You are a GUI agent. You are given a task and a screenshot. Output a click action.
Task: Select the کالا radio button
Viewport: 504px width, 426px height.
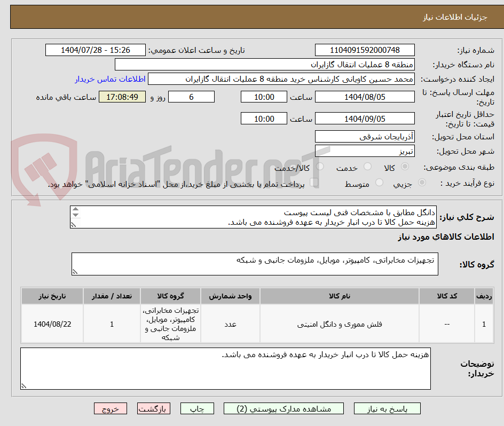(404, 167)
